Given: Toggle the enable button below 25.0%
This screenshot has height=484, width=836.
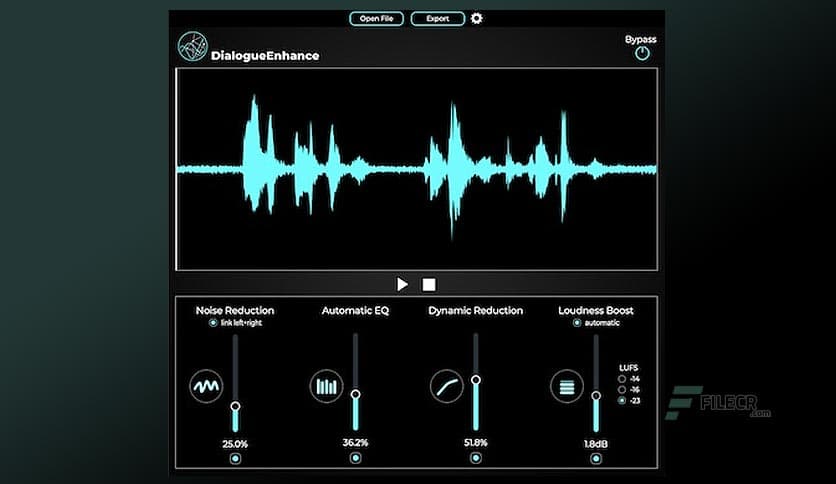Looking at the screenshot, I should (235, 458).
